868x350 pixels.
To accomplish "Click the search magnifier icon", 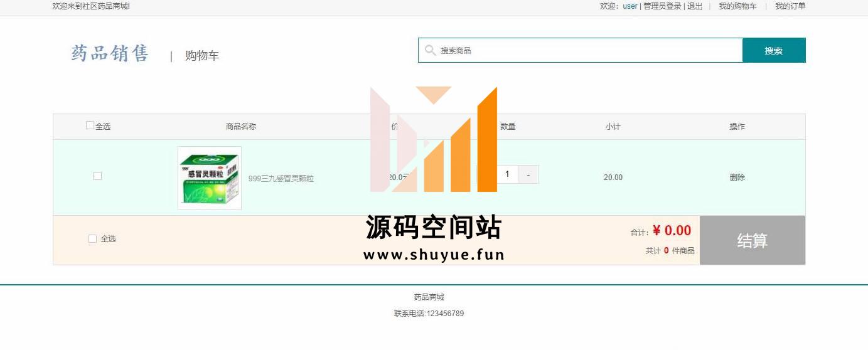I will pyautogui.click(x=430, y=50).
